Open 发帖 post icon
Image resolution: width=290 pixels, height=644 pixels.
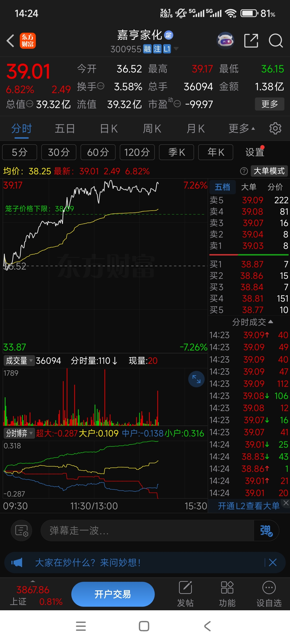[x=185, y=594]
